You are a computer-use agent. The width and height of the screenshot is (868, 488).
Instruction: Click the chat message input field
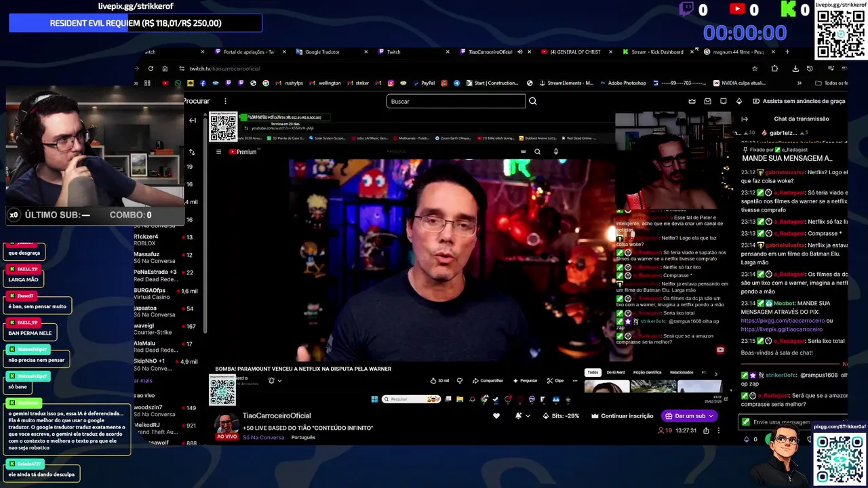(793, 422)
